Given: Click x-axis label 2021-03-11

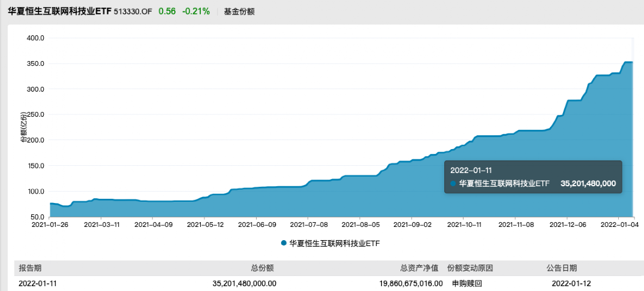Looking at the screenshot, I should pyautogui.click(x=101, y=225).
